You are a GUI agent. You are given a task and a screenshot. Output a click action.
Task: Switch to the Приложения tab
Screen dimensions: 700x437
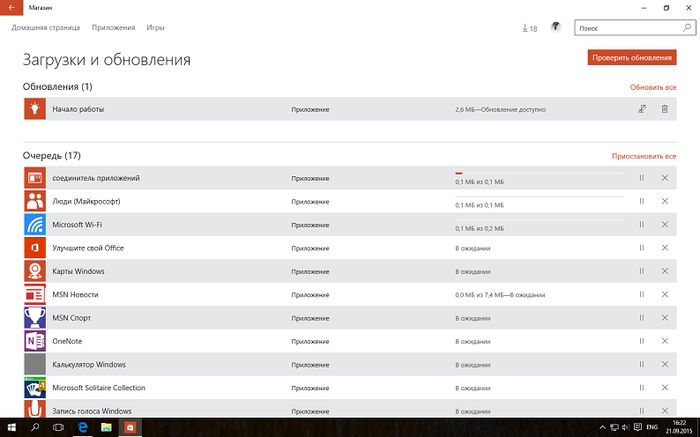click(112, 29)
